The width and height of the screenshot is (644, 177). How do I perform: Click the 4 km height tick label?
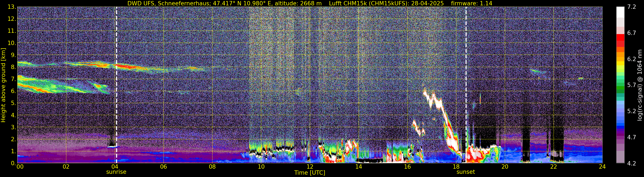coord(13,115)
